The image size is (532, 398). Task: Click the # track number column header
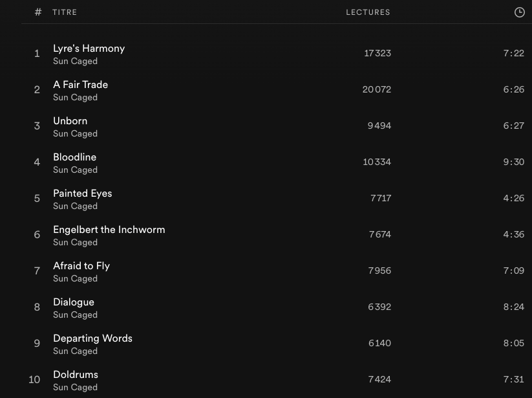click(38, 12)
